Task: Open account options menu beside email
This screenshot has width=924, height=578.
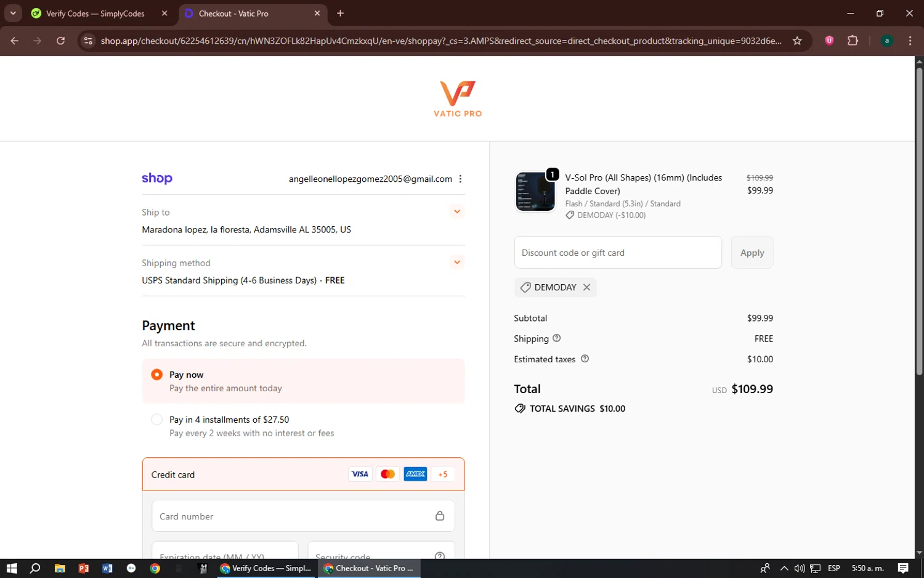Action: (x=460, y=179)
